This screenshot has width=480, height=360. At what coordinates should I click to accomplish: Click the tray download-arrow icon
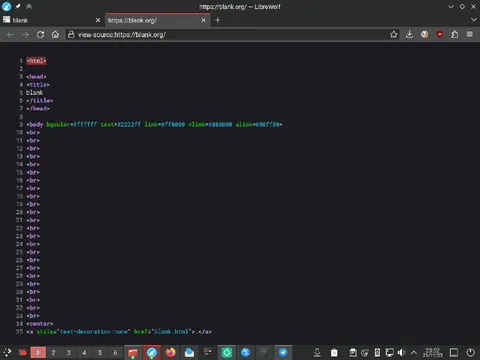tap(317, 352)
